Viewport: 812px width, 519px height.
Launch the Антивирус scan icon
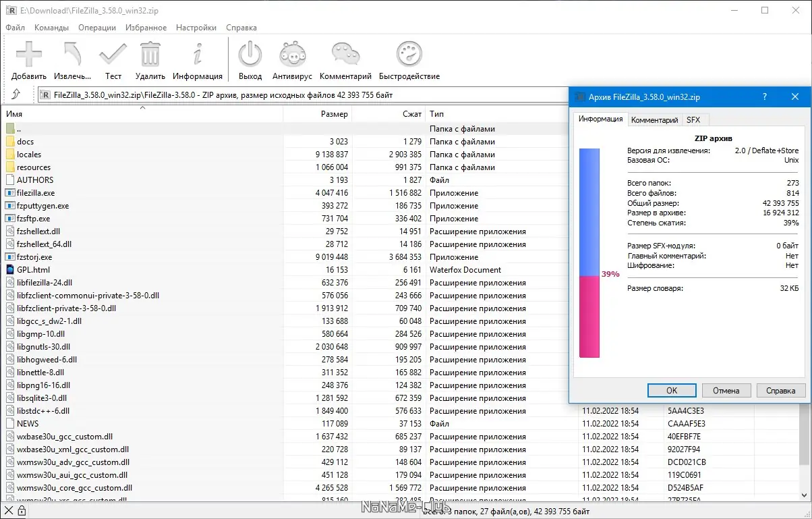coord(292,55)
